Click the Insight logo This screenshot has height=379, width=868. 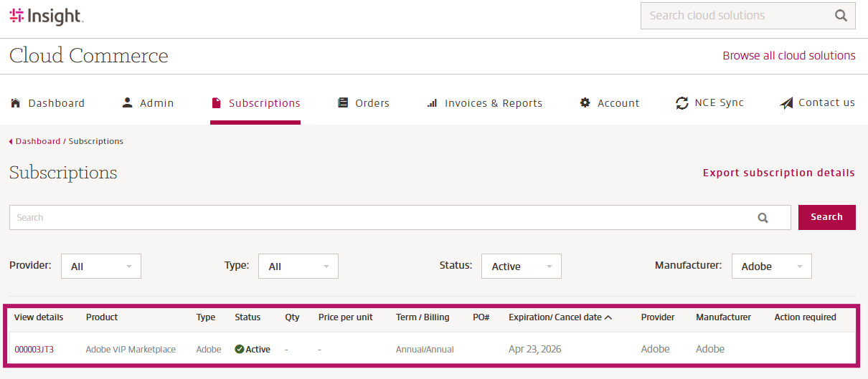(x=47, y=16)
